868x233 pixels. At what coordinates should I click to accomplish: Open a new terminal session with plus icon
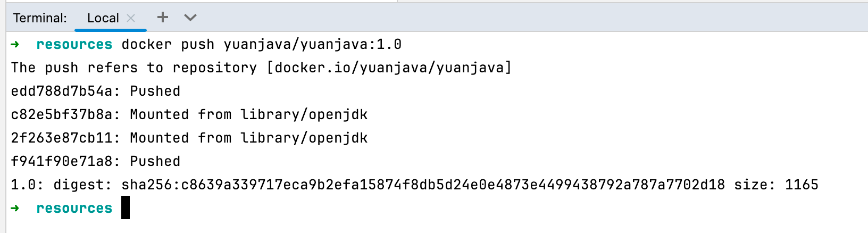pyautogui.click(x=163, y=18)
